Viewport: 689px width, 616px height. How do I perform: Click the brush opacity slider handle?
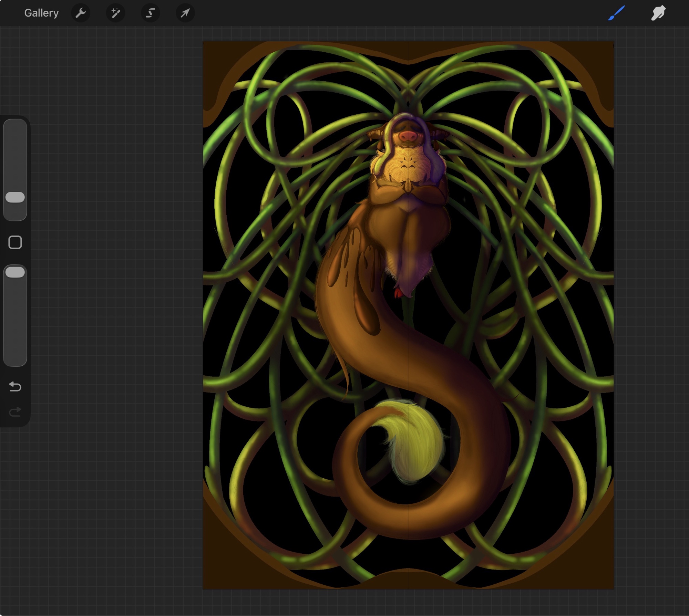tap(15, 272)
